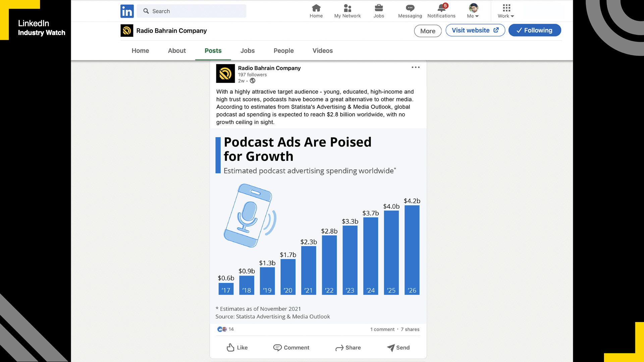Image resolution: width=644 pixels, height=362 pixels.
Task: Expand the Me profile menu
Action: coord(473,11)
